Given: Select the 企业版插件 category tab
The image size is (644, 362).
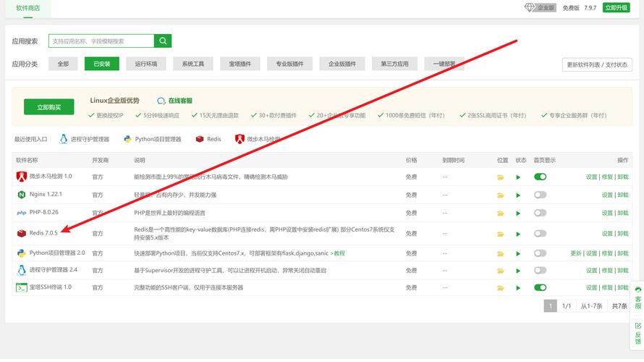Looking at the screenshot, I should point(342,64).
